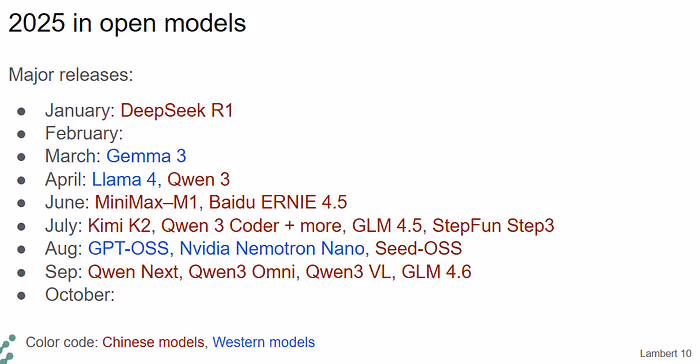700x364 pixels.
Task: Click StepFun Step3 text
Action: pos(493,226)
